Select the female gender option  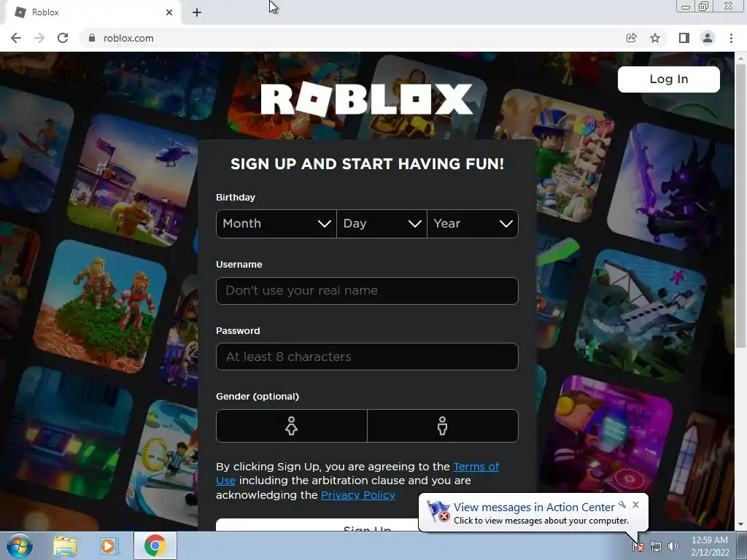[292, 426]
